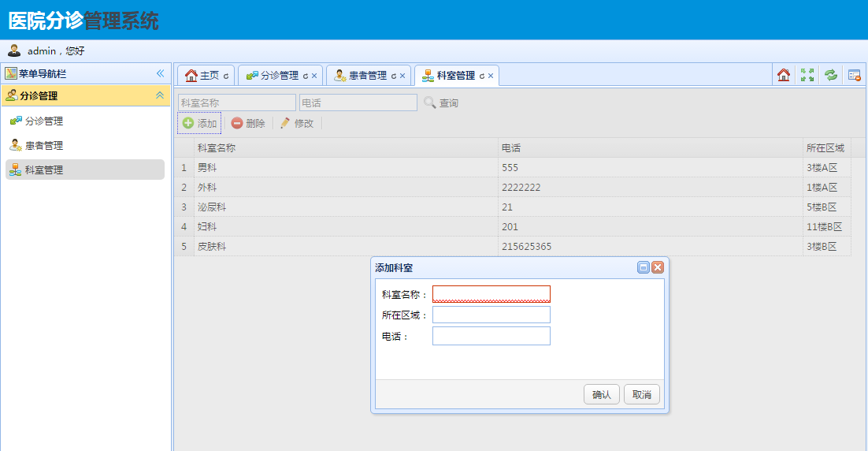Click the 添加 toolbar button
The height and width of the screenshot is (451, 868).
coord(199,123)
